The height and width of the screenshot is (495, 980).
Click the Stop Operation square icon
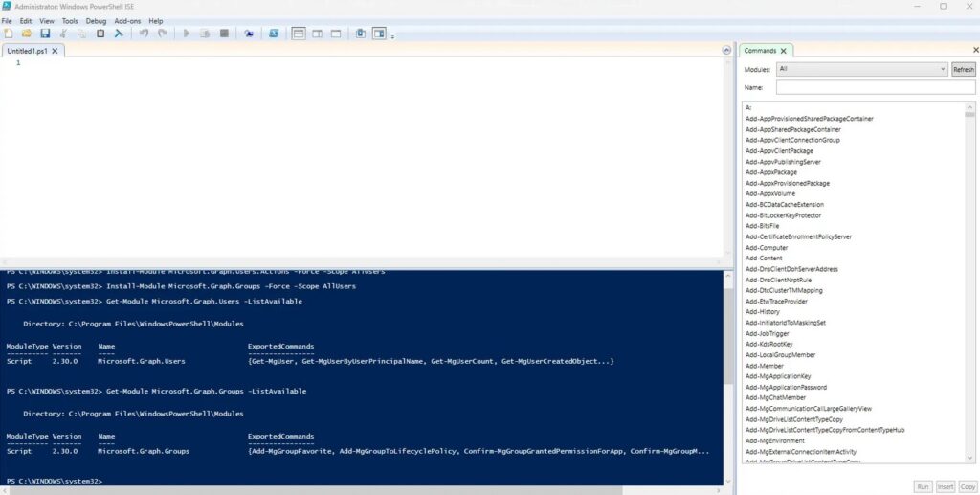[x=224, y=34]
